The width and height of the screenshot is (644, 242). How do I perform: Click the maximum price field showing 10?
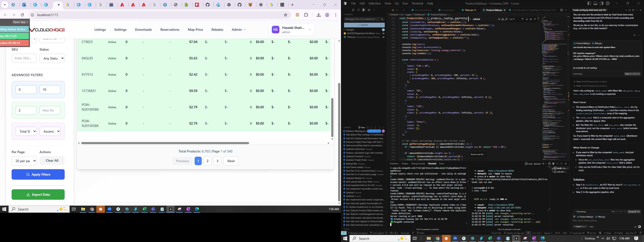pos(50,90)
